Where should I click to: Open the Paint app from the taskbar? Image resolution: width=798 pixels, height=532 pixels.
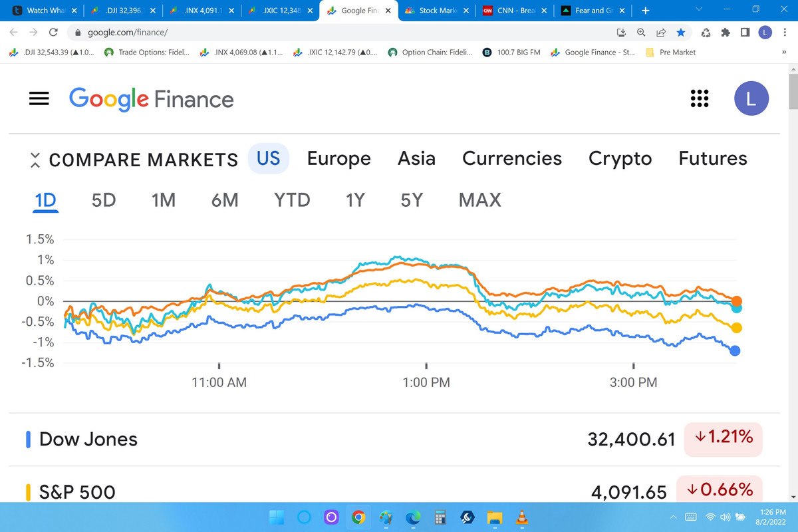pyautogui.click(x=386, y=517)
